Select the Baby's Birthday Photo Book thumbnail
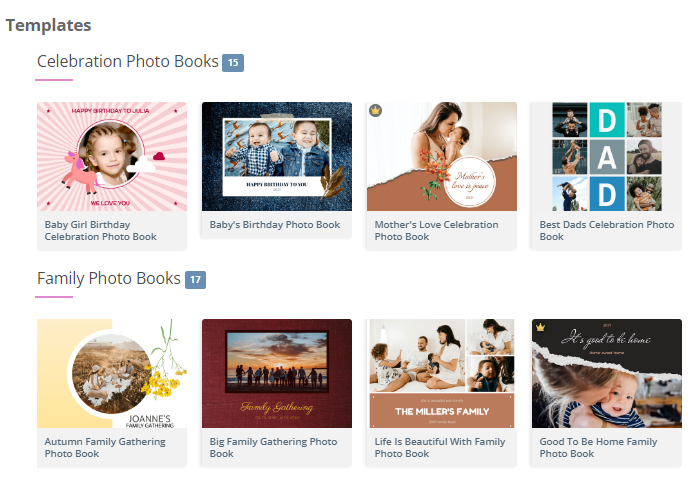This screenshot has height=480, width=690. point(277,156)
